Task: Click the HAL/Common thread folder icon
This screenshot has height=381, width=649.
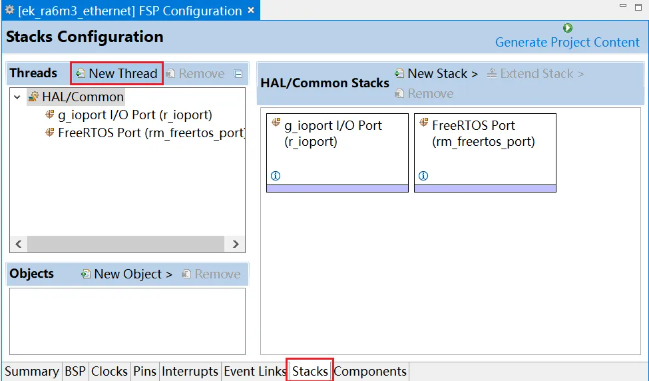Action: (34, 97)
